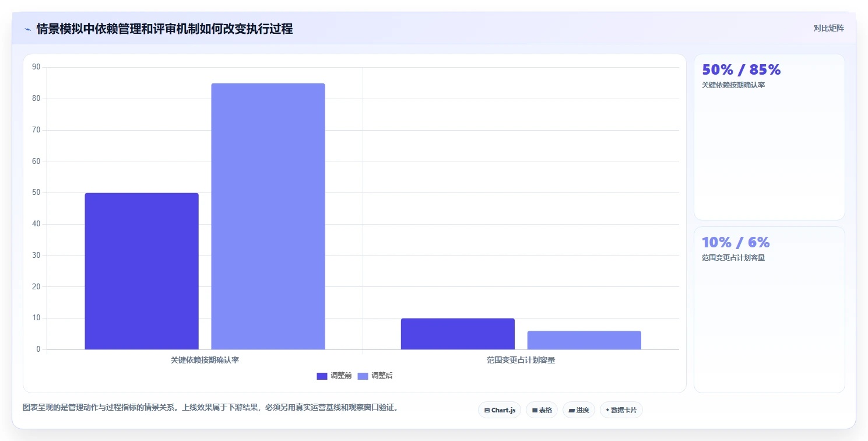Image resolution: width=868 pixels, height=441 pixels.
Task: Click the 50 tick on the y-axis
Action: (36, 192)
